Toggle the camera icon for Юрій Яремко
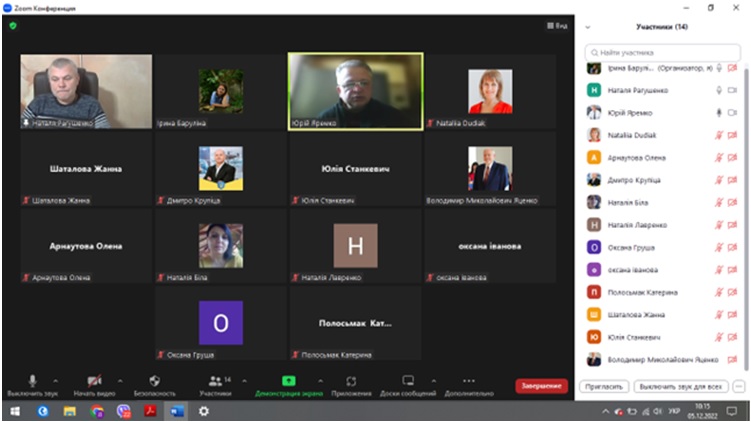751x422 pixels. [732, 113]
